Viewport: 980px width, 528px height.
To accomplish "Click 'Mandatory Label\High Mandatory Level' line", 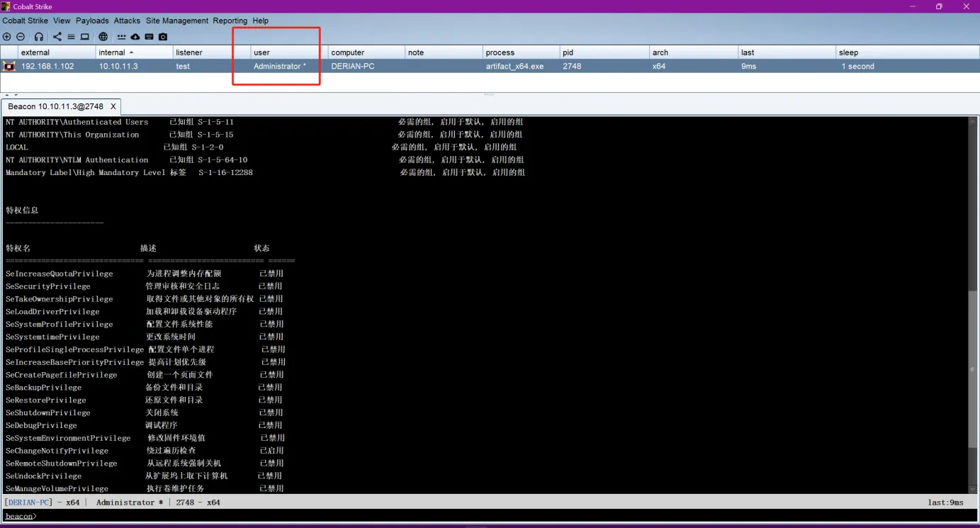I will pyautogui.click(x=265, y=172).
